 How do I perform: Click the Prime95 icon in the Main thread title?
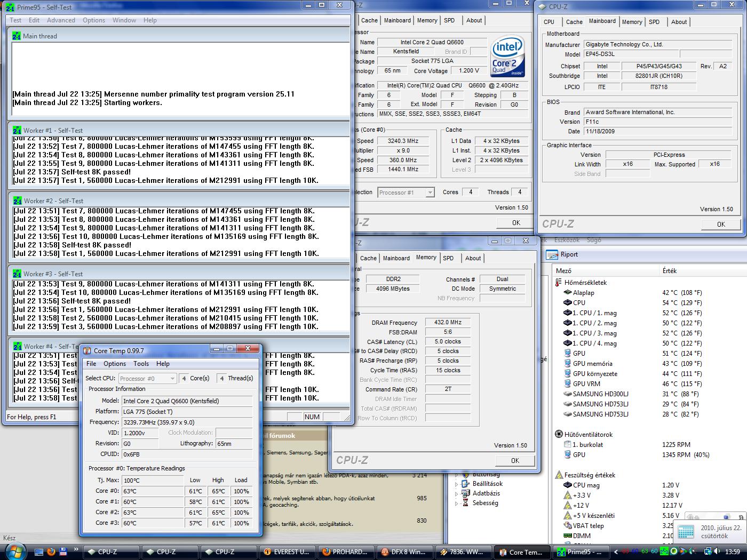(x=17, y=36)
